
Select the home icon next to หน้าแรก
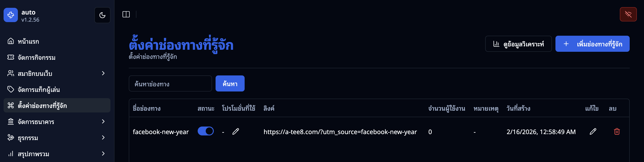click(10, 41)
